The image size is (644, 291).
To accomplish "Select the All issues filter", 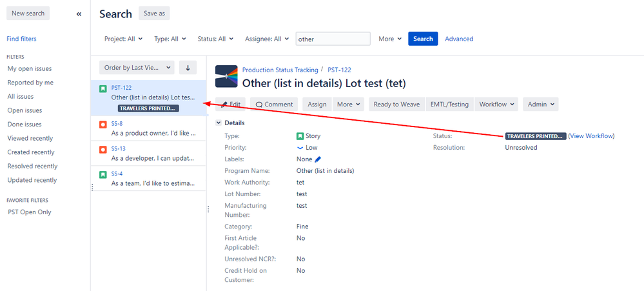I will tap(21, 97).
